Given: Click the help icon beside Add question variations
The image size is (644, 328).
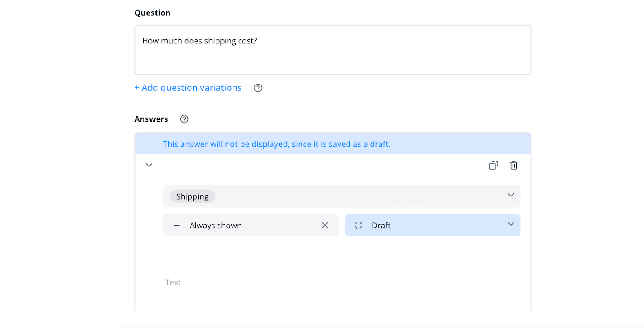Looking at the screenshot, I should point(258,88).
